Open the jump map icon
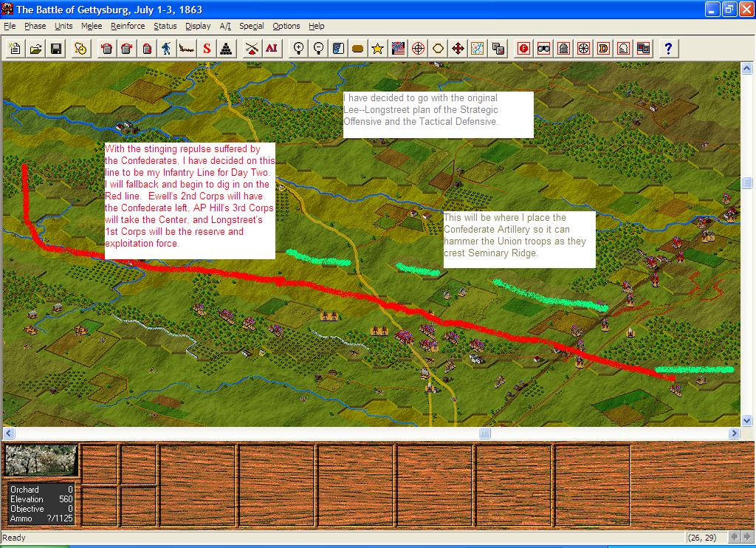Viewport: 756px width, 548px height. click(478, 48)
